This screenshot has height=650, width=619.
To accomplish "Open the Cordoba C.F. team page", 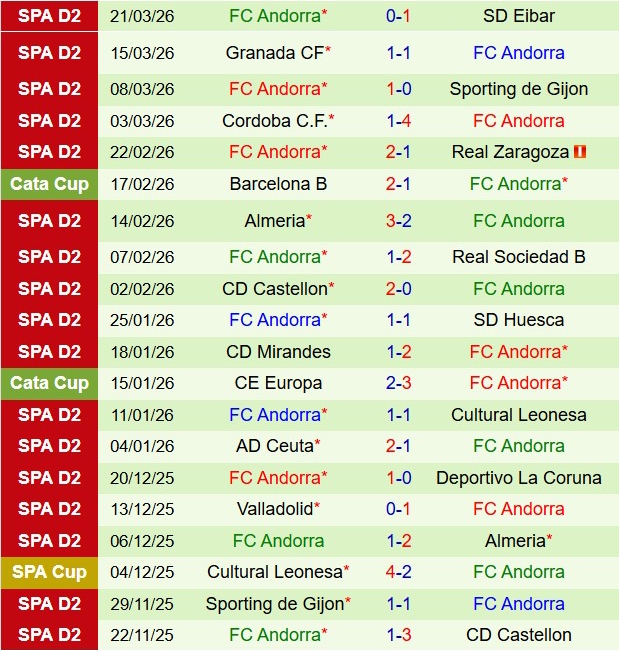I will click(x=275, y=121).
